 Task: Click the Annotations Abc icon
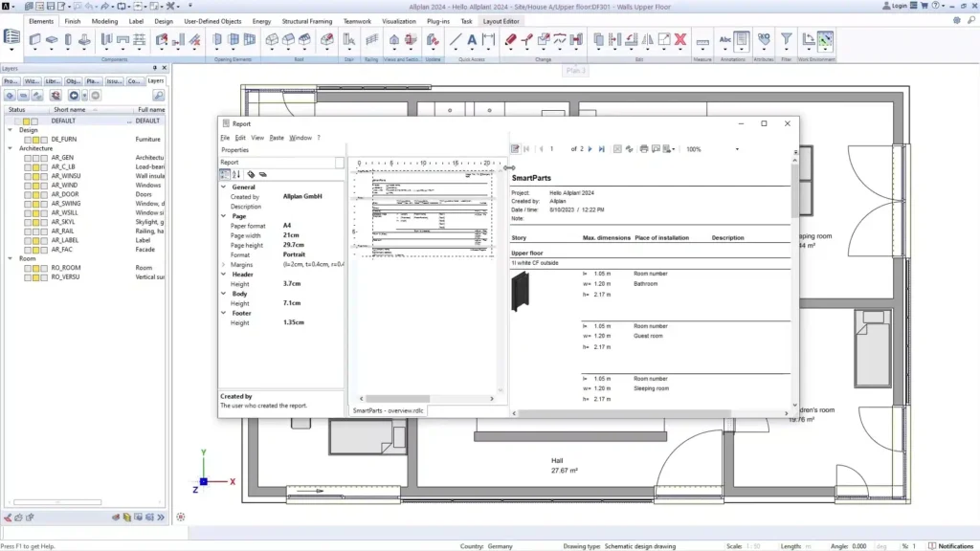click(726, 39)
